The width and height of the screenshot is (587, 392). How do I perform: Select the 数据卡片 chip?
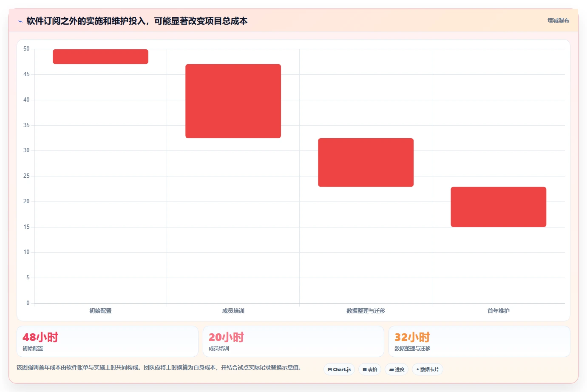pyautogui.click(x=428, y=369)
